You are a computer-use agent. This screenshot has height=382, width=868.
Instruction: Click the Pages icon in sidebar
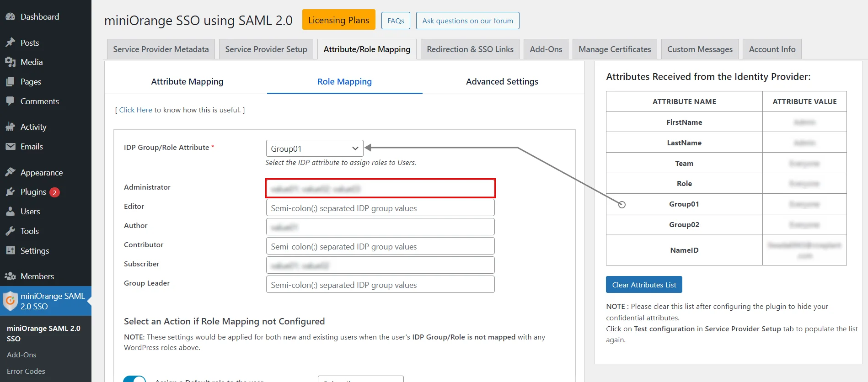10,81
